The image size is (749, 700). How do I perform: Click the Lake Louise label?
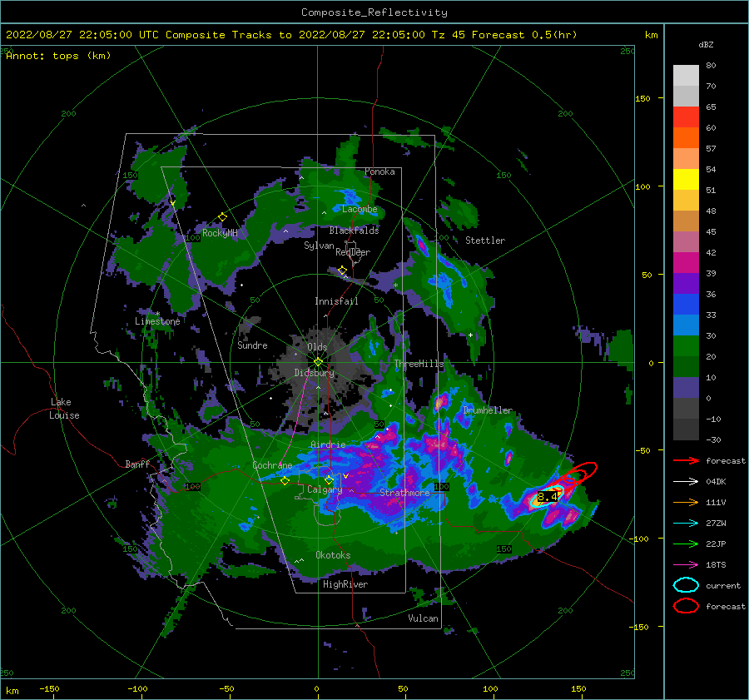click(x=64, y=409)
